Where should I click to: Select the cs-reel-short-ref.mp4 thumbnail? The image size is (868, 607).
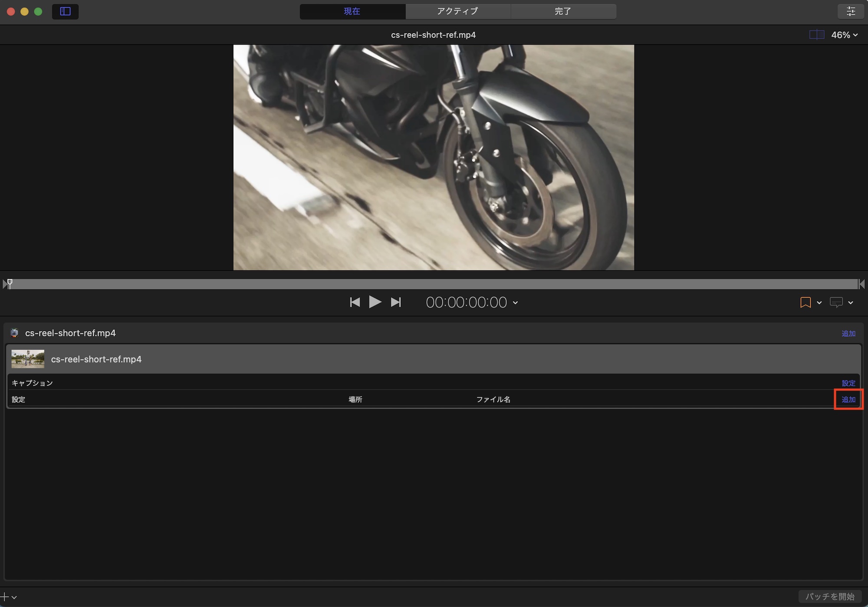[x=28, y=359]
